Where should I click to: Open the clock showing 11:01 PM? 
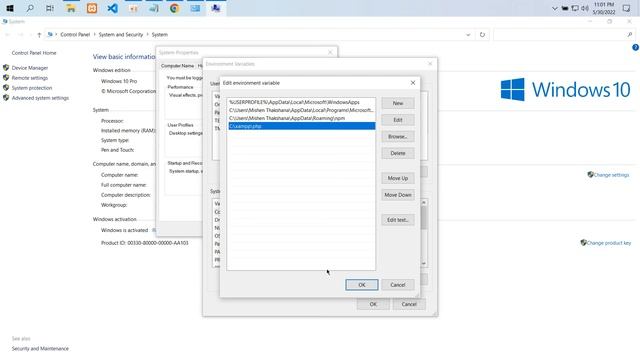click(604, 8)
